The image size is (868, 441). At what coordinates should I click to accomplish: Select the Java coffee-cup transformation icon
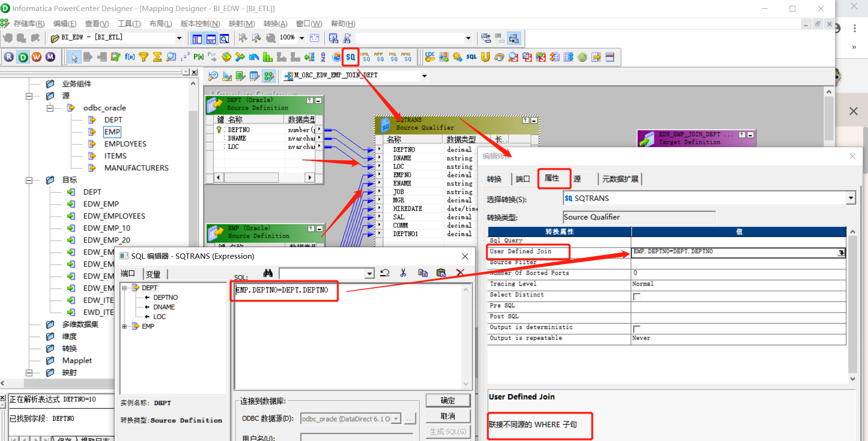499,57
